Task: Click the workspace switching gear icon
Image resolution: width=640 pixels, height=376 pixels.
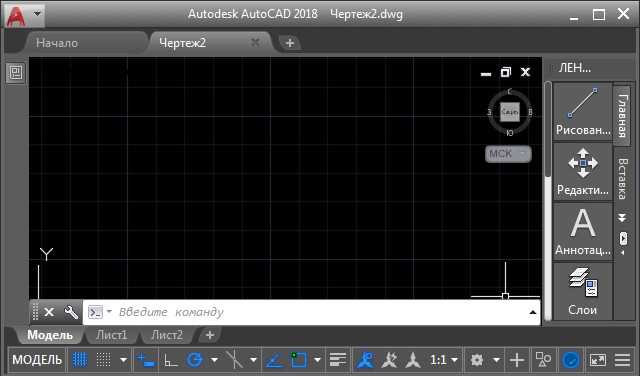Action: click(476, 360)
